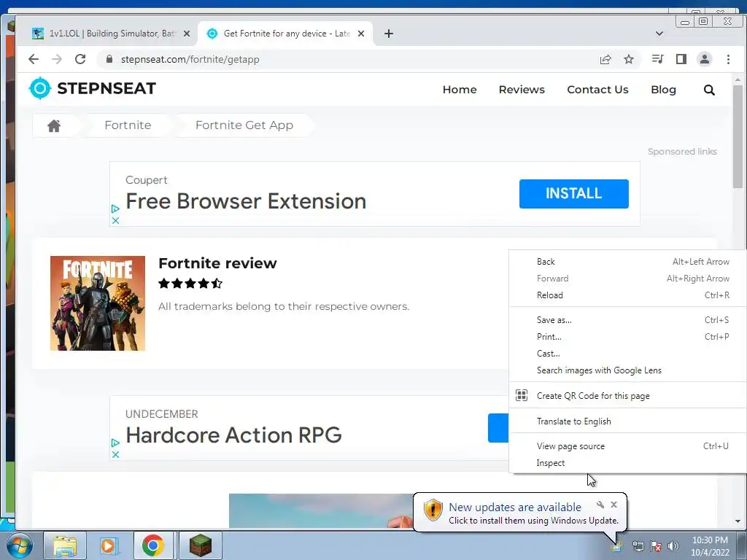Click the padlock site info icon
The width and height of the screenshot is (747, 560).
pyautogui.click(x=109, y=59)
